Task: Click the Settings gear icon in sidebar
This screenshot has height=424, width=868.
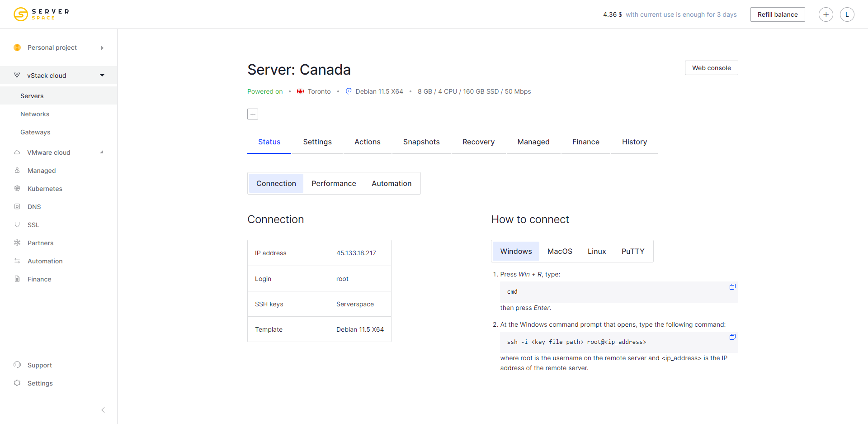Action: click(17, 383)
